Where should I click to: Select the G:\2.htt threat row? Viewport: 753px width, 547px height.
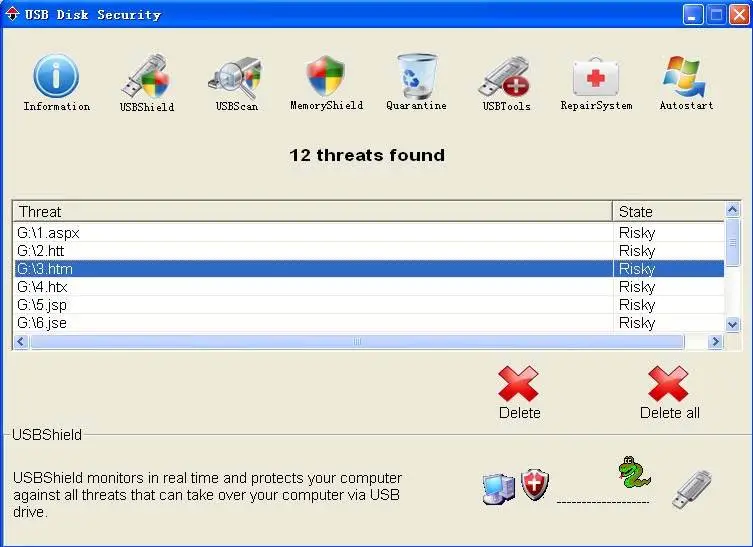click(x=369, y=251)
